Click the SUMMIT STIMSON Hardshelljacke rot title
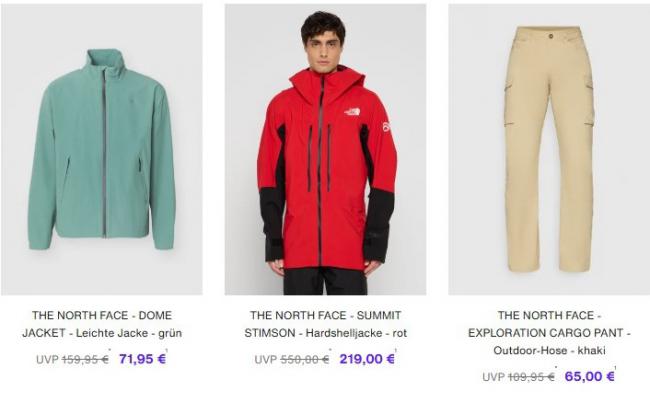The height and width of the screenshot is (403, 650). pos(325,324)
